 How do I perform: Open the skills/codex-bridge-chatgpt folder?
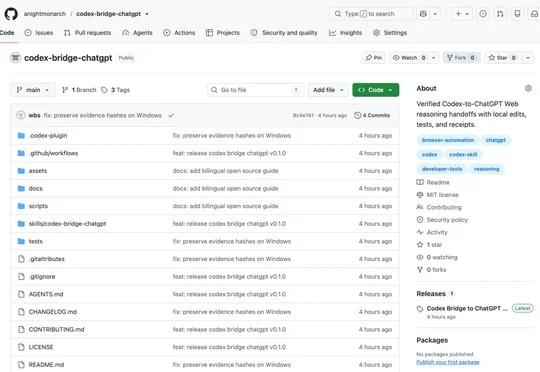pos(68,224)
